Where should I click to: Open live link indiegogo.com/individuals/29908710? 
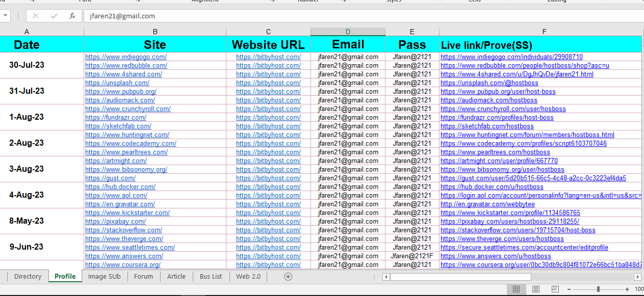511,57
